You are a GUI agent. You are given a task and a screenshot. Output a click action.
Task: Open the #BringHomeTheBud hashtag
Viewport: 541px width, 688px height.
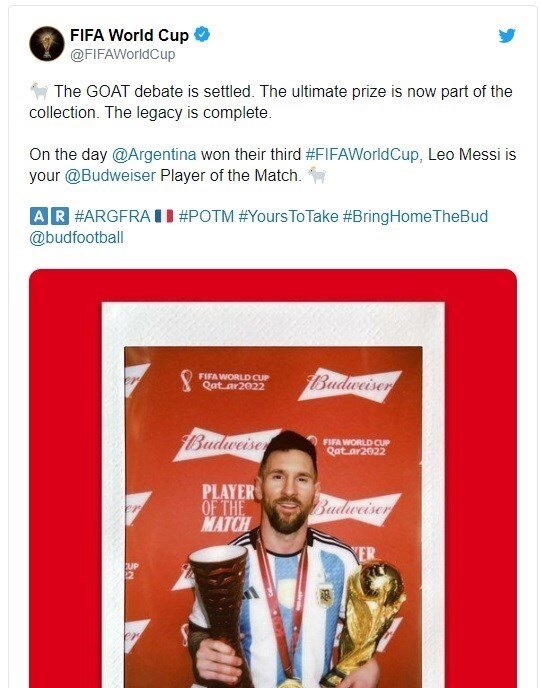pyautogui.click(x=415, y=216)
